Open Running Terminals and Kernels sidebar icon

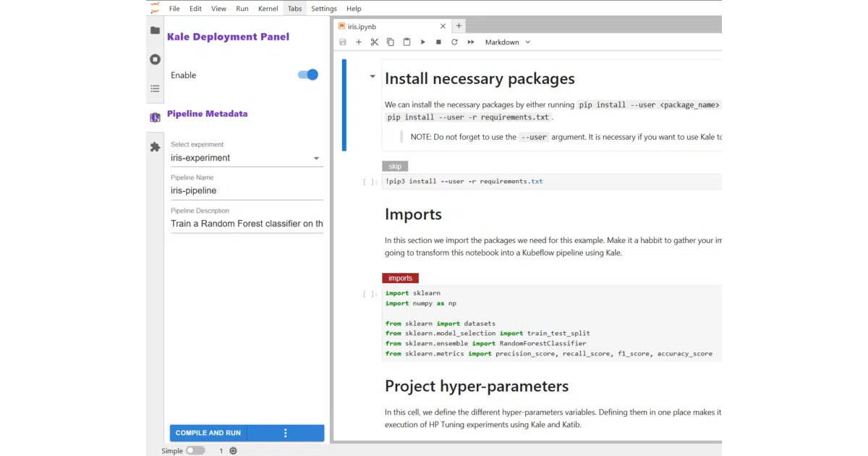tap(155, 59)
